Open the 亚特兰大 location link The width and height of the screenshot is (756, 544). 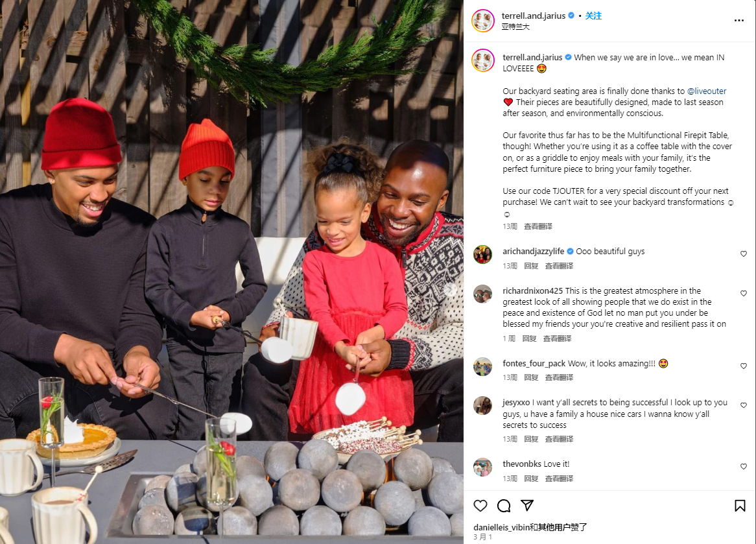pos(515,27)
